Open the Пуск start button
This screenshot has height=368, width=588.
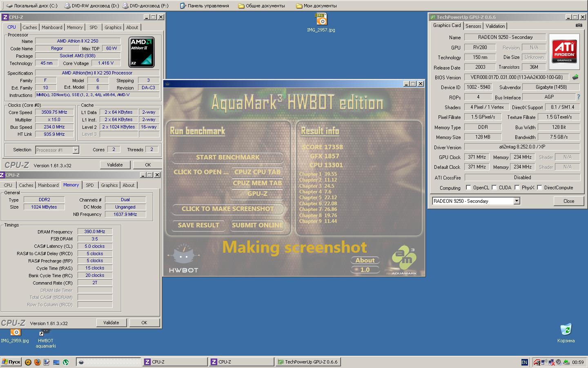11,362
